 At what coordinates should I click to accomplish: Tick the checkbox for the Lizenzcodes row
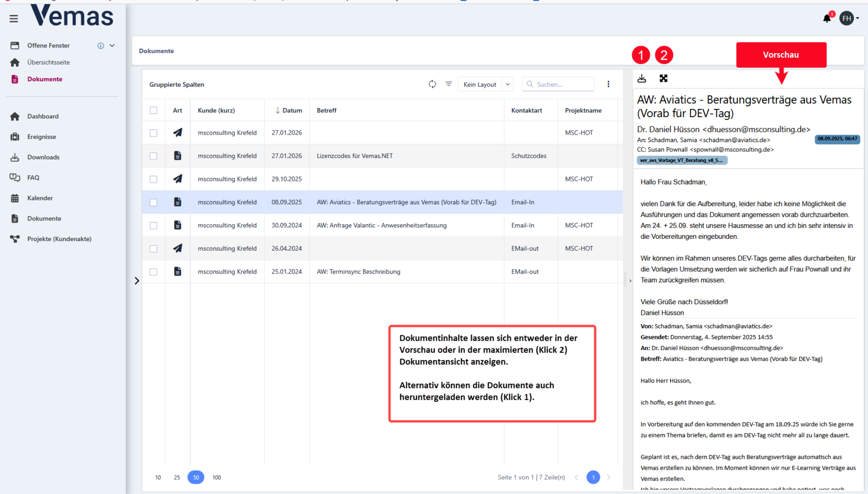click(154, 156)
